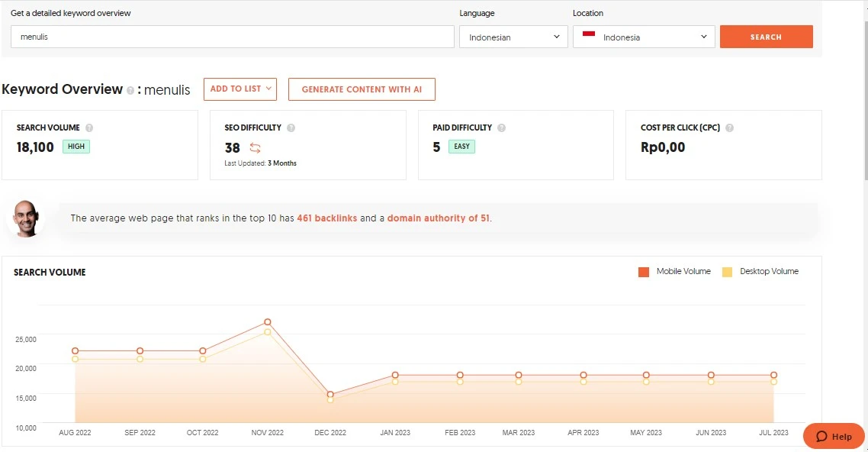
Task: Select the NOV 2022 mobile volume data point
Action: (x=268, y=322)
